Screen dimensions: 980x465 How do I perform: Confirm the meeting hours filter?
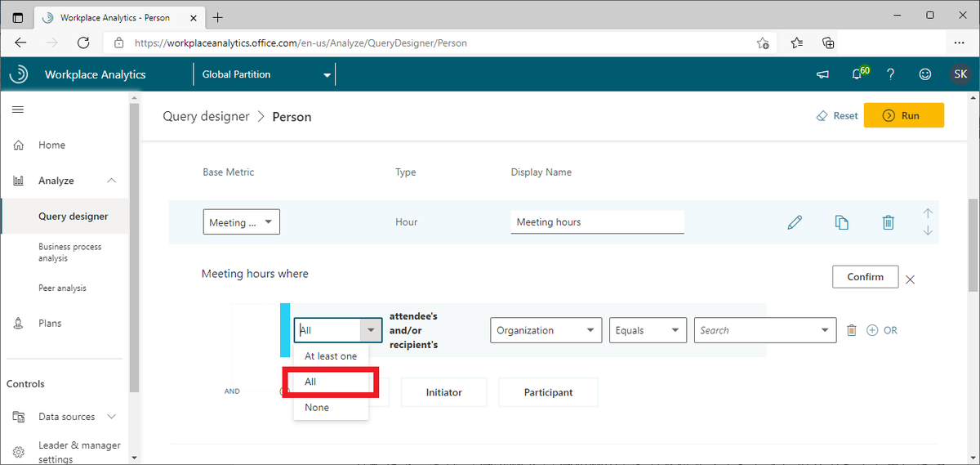point(866,277)
